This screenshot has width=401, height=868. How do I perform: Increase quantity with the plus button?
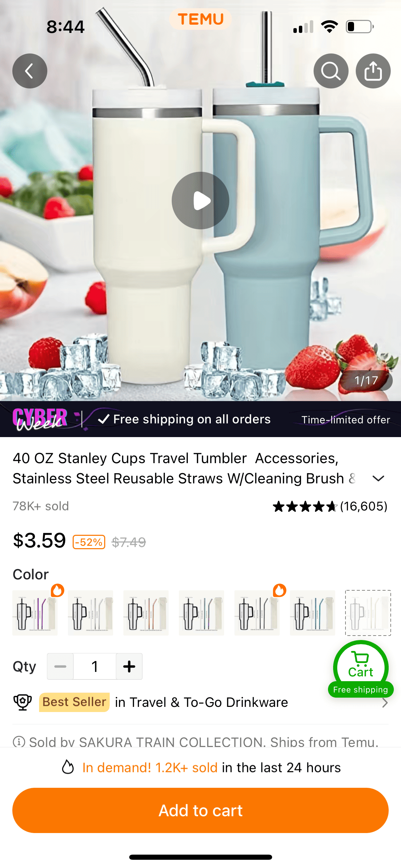129,666
